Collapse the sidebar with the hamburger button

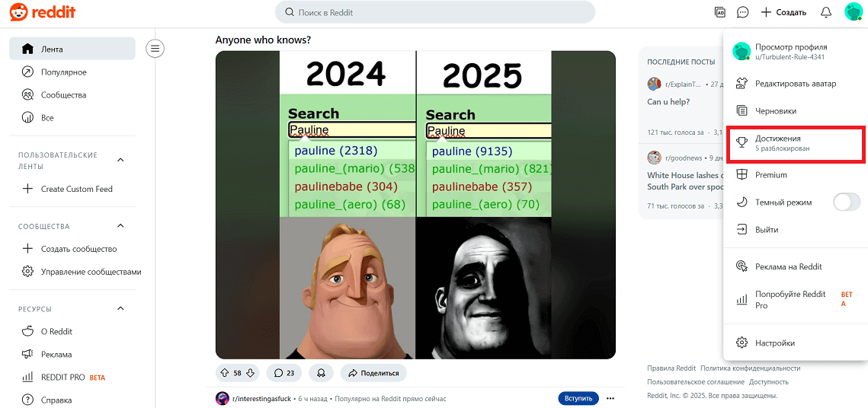point(155,49)
